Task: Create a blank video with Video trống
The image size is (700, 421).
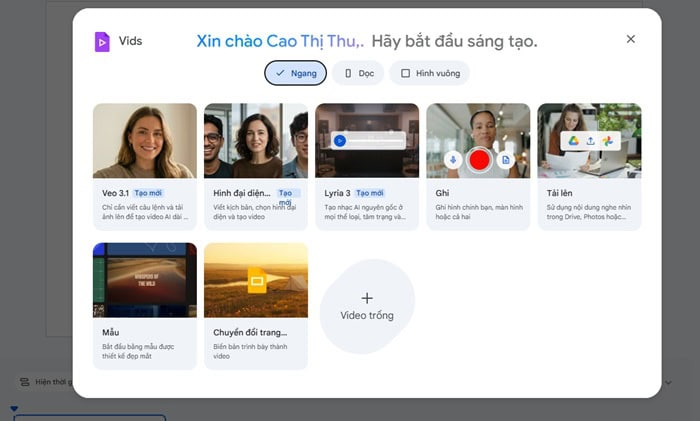Action: (367, 306)
